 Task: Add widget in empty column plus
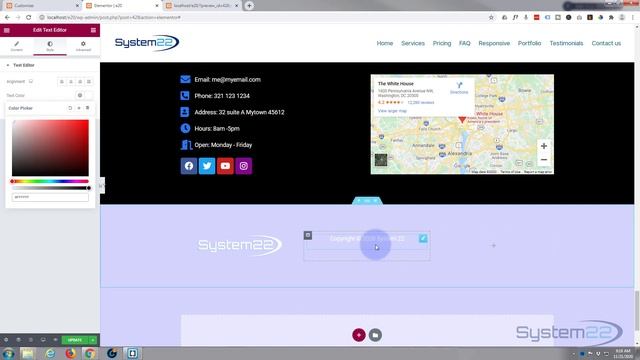tap(493, 246)
